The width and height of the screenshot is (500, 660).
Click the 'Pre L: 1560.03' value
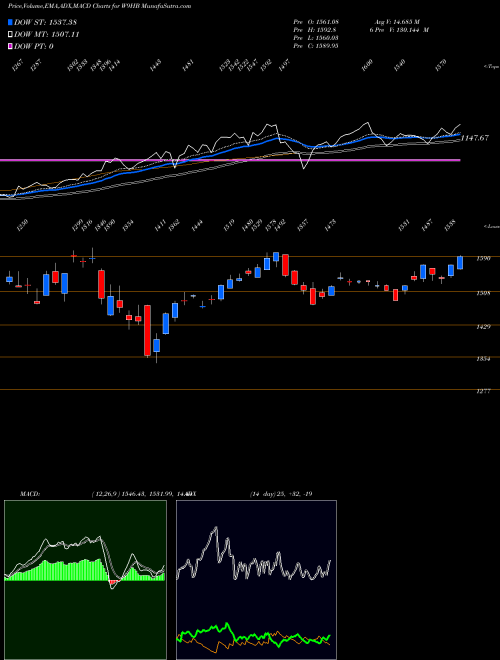316,38
